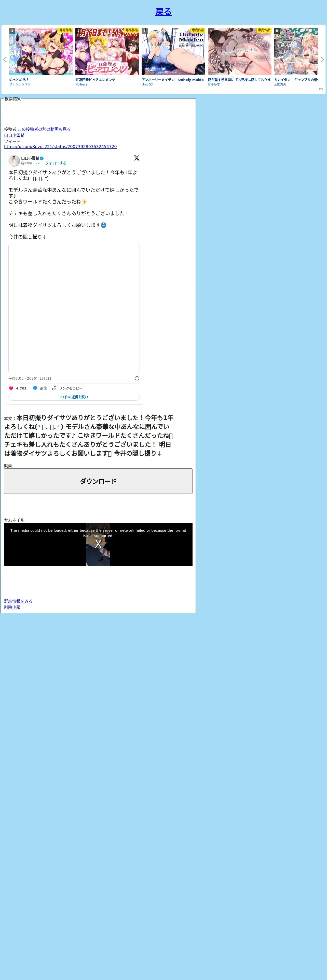
Task: Click the 返信 reply icon
Action: click(35, 388)
